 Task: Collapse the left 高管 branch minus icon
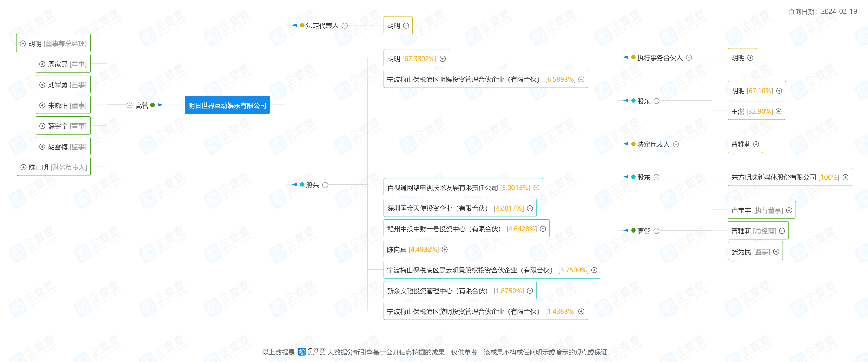pyautogui.click(x=129, y=106)
